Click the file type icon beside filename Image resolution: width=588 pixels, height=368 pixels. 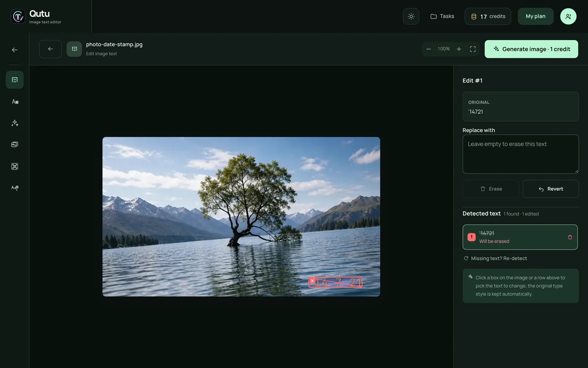point(74,49)
